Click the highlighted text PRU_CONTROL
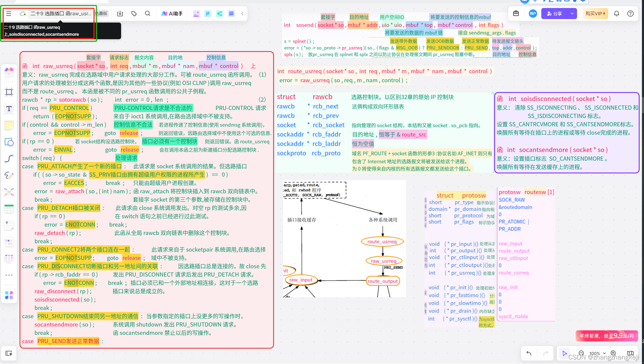This screenshot has height=364, width=644. (x=69, y=108)
